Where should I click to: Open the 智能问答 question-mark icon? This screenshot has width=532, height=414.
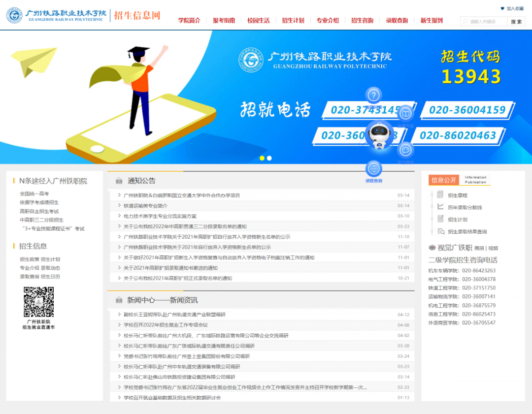[373, 95]
